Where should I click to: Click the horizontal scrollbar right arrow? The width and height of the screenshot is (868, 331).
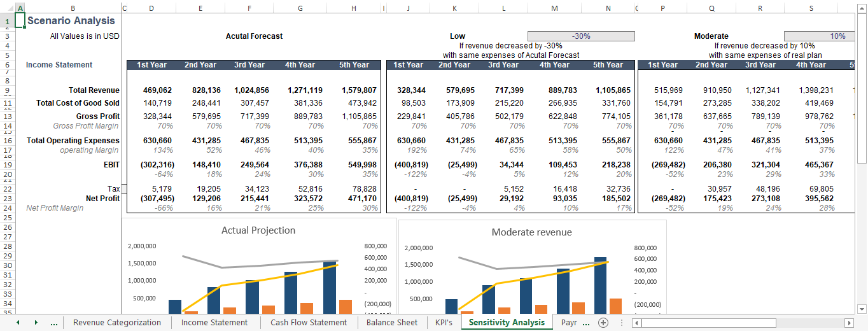tap(848, 323)
